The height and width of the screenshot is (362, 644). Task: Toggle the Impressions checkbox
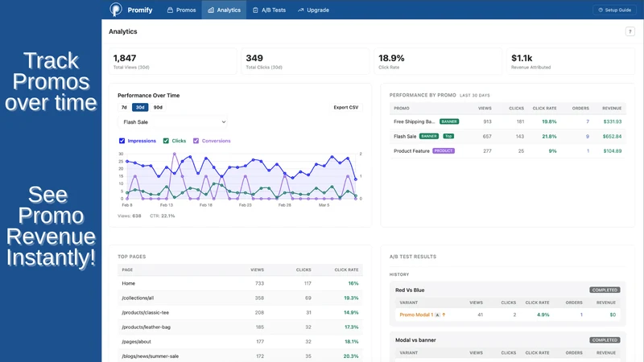[122, 141]
